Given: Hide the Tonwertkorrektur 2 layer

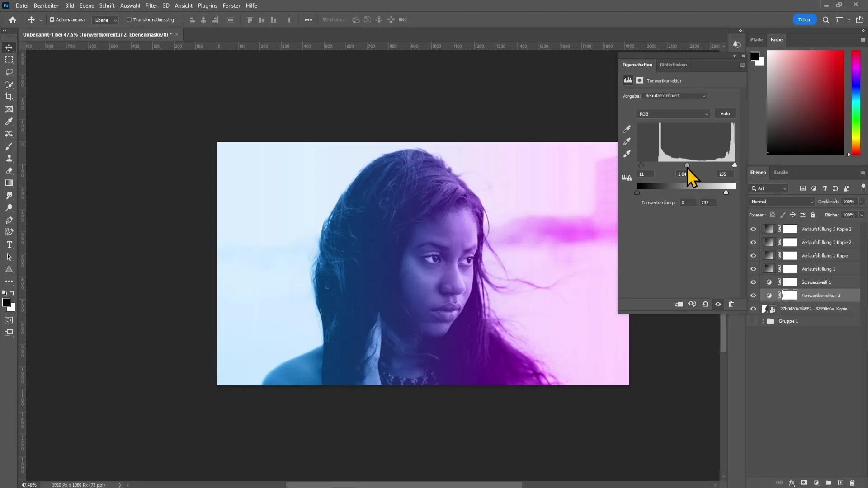Looking at the screenshot, I should [753, 296].
